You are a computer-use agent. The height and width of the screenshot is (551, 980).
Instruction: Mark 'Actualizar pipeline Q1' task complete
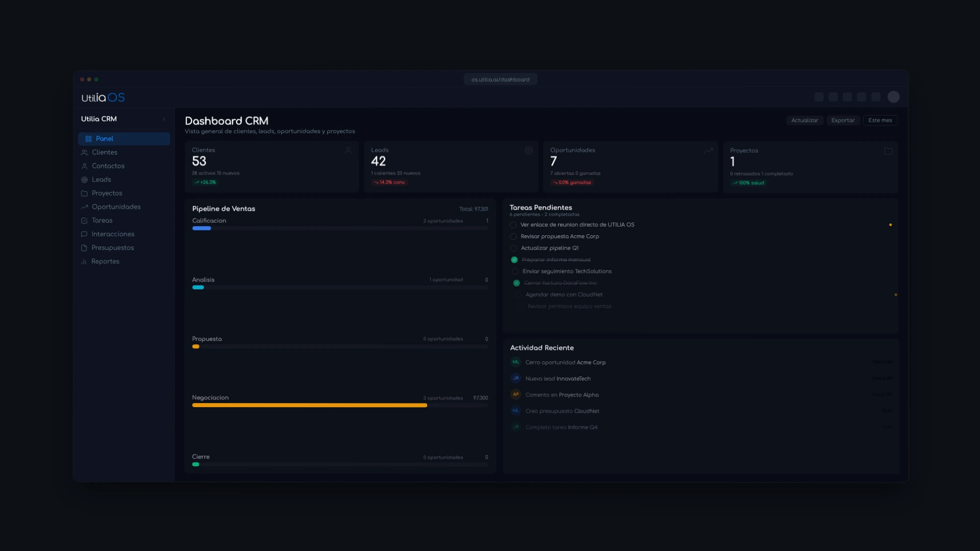coord(513,248)
